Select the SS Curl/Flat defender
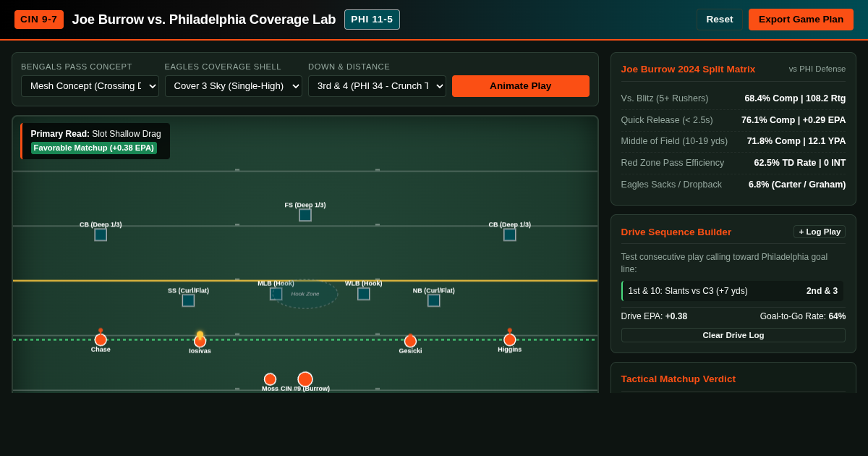This screenshot has width=868, height=456. click(x=188, y=300)
